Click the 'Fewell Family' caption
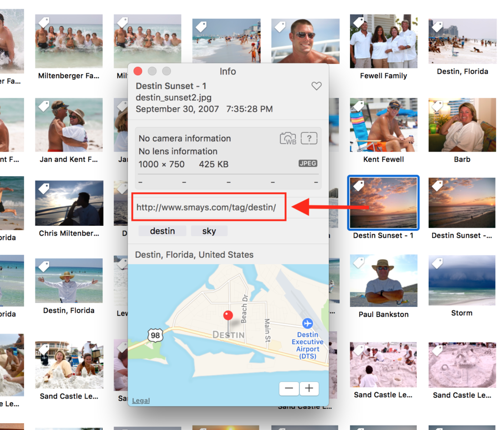Image resolution: width=504 pixels, height=430 pixels. pyautogui.click(x=383, y=76)
